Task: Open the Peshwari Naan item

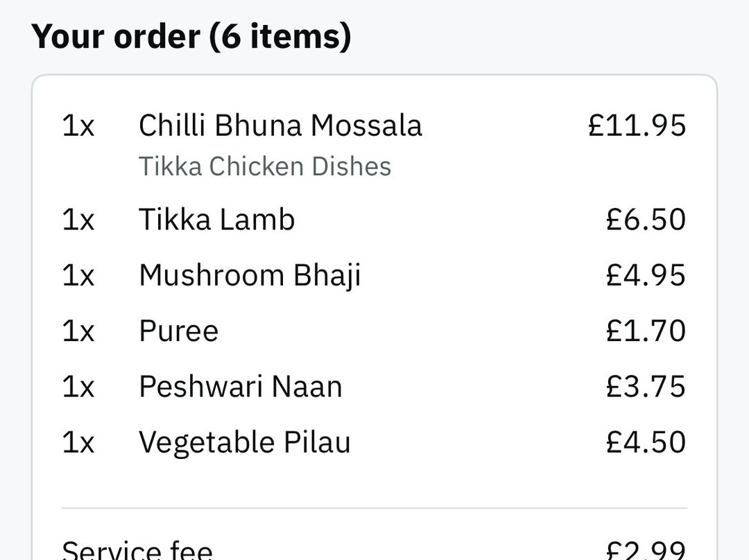Action: [241, 387]
